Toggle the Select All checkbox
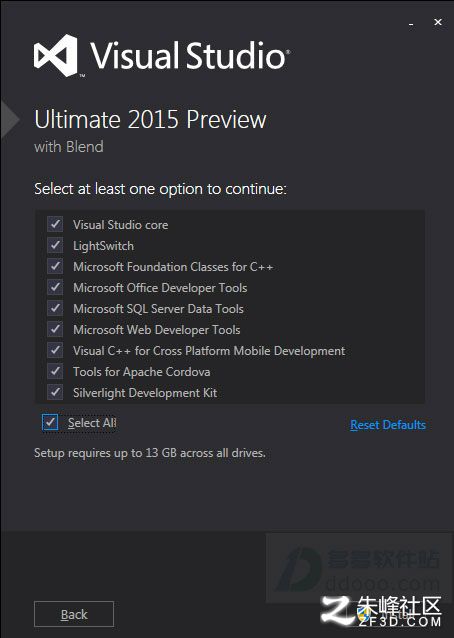Image resolution: width=454 pixels, height=638 pixels. (x=50, y=422)
